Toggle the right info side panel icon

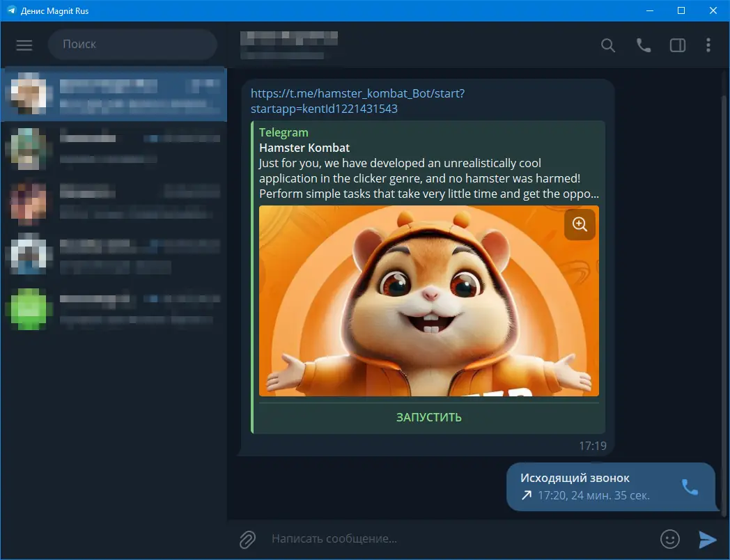(677, 45)
